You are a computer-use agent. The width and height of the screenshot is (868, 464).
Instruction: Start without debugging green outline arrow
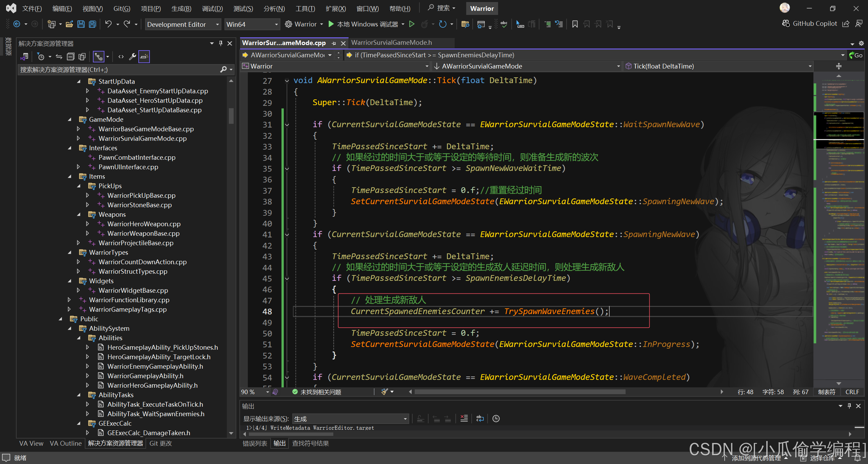pyautogui.click(x=412, y=24)
